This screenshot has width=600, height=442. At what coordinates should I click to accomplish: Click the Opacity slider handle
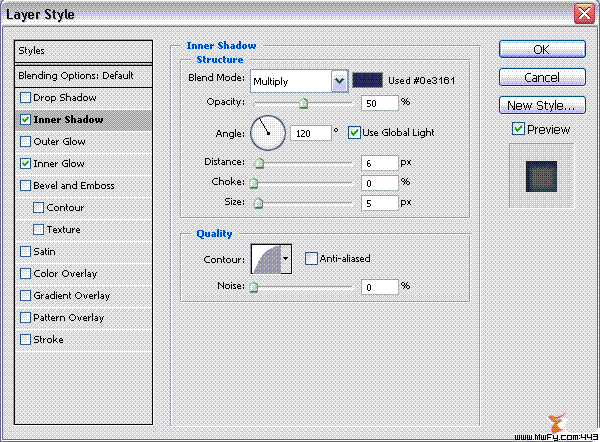(303, 103)
